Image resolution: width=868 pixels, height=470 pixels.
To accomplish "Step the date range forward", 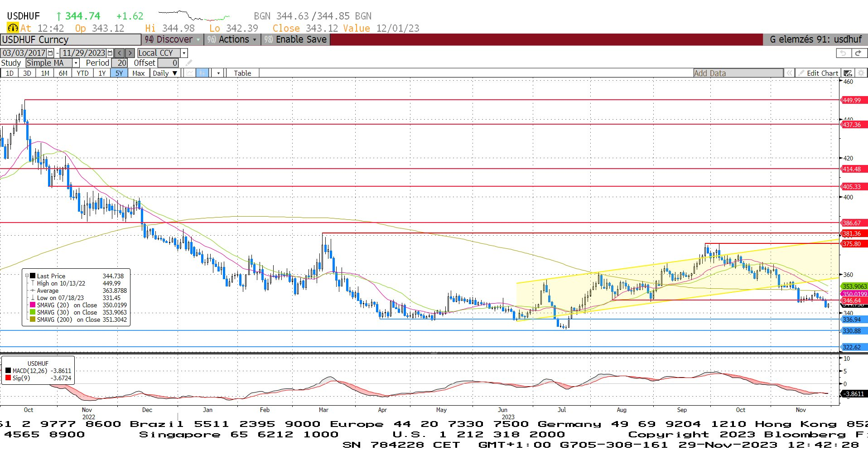I will 130,53.
